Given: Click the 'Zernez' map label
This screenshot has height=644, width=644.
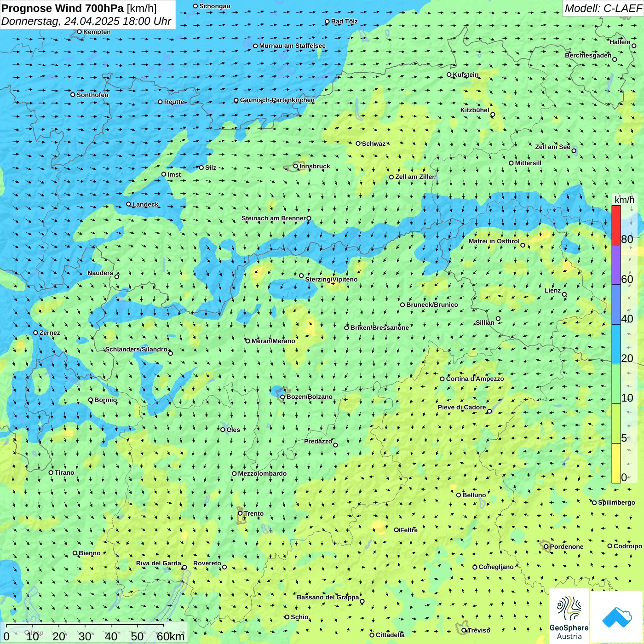Looking at the screenshot, I should point(50,333).
